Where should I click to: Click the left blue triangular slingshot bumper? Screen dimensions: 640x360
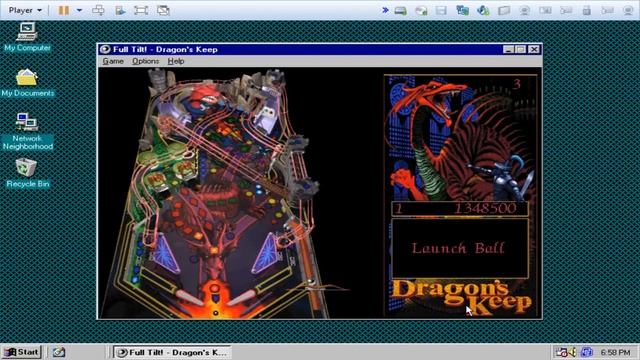pos(165,253)
